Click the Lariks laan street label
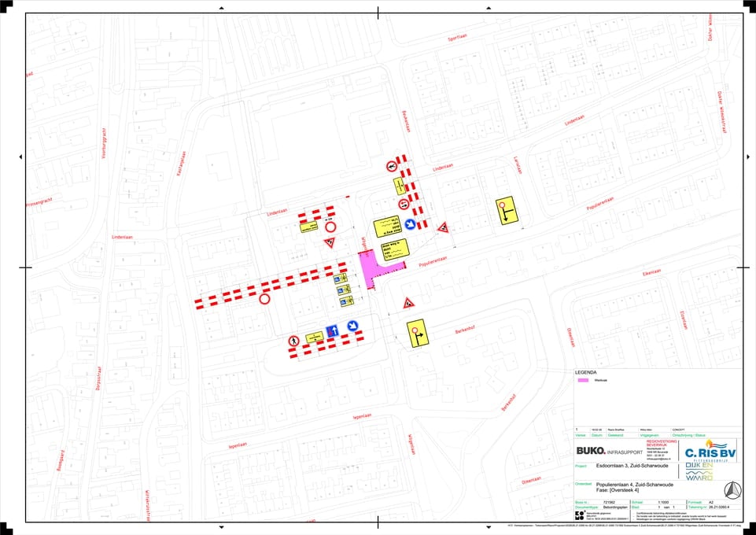 pyautogui.click(x=517, y=165)
